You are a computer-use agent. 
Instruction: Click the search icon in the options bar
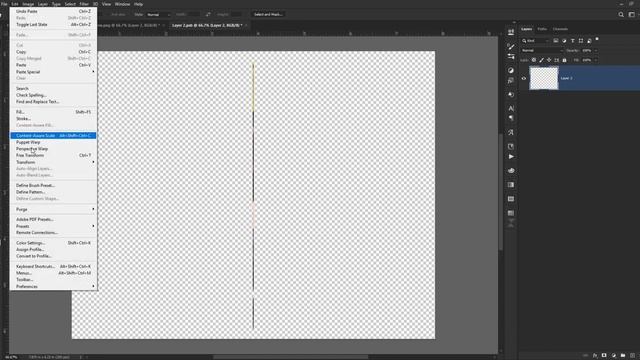621,14
